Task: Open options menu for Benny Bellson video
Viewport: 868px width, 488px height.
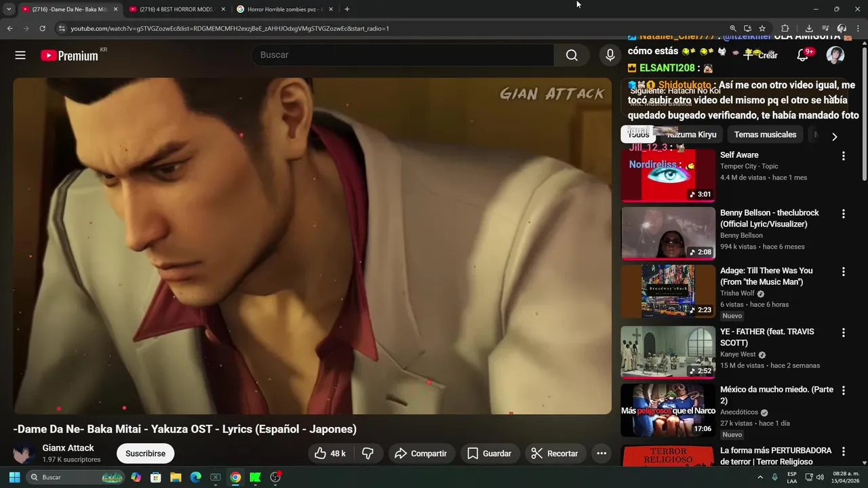Action: click(x=844, y=213)
